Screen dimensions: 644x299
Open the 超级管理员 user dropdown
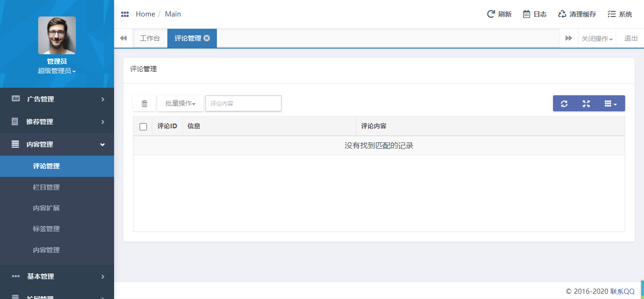[x=57, y=71]
